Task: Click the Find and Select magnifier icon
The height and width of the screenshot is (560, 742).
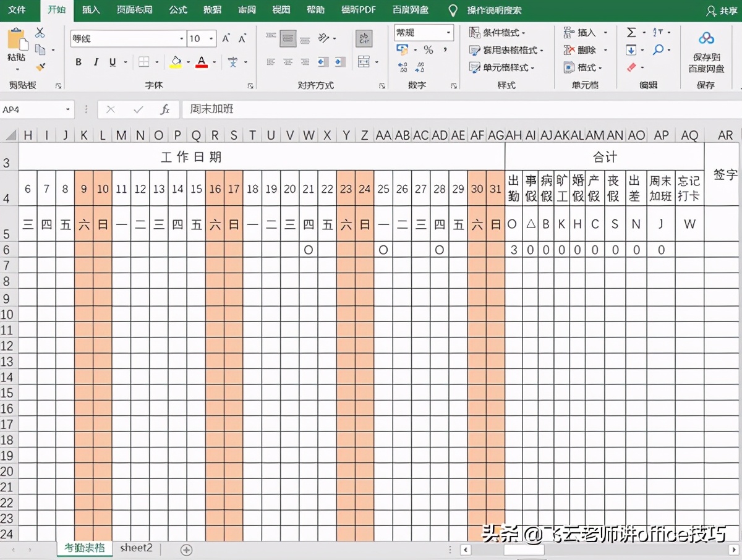Action: pyautogui.click(x=658, y=50)
